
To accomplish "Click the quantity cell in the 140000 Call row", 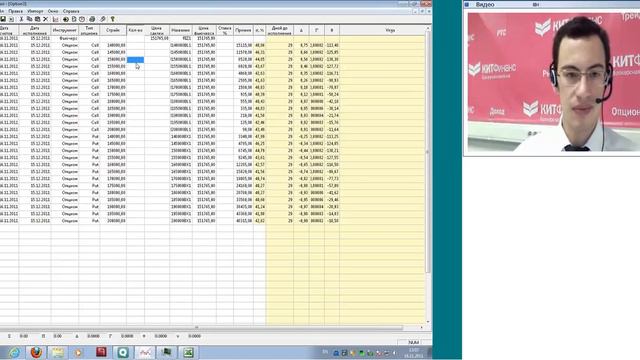I will pyautogui.click(x=136, y=45).
